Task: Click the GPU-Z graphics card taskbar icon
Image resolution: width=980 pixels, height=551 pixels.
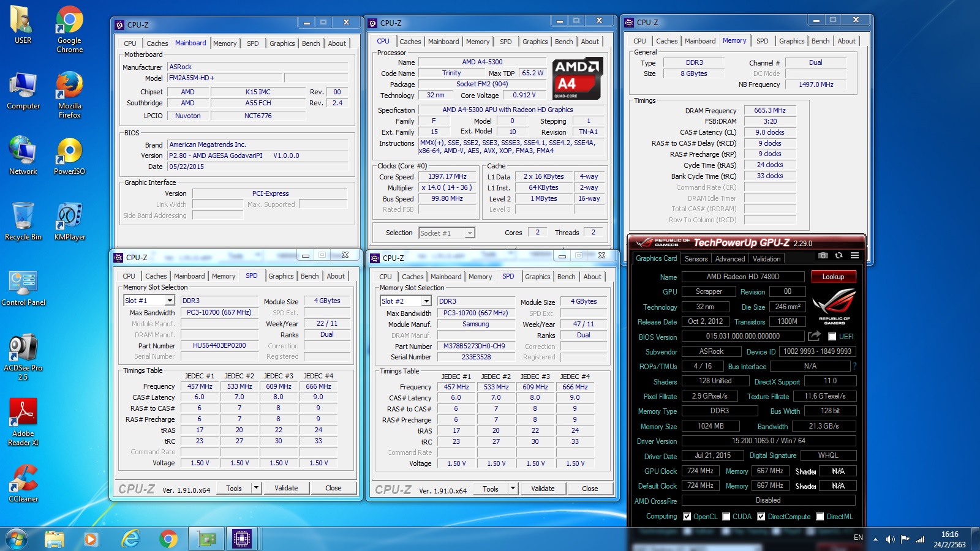Action: (207, 539)
